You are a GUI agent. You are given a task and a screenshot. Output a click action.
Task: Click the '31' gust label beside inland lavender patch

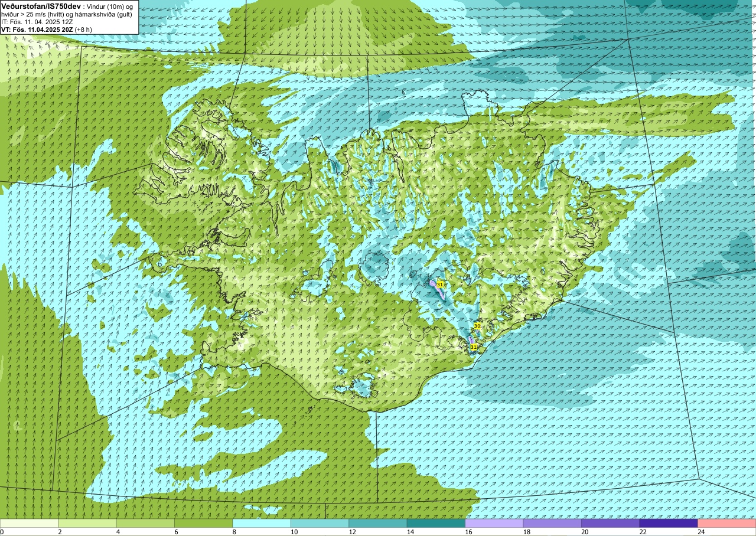pos(440,285)
